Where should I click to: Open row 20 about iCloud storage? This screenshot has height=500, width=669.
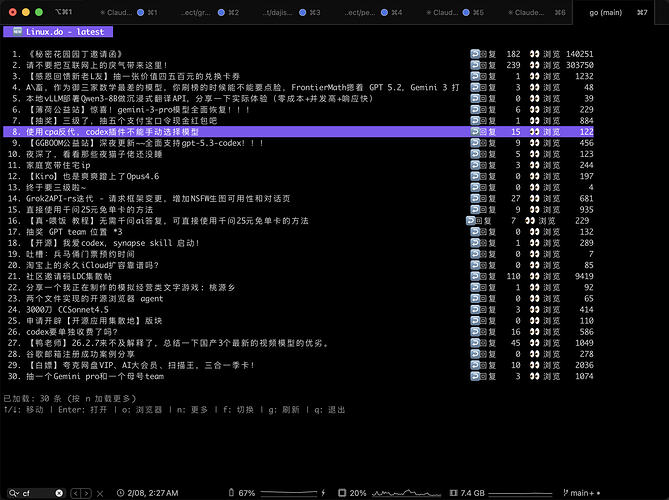point(298,265)
